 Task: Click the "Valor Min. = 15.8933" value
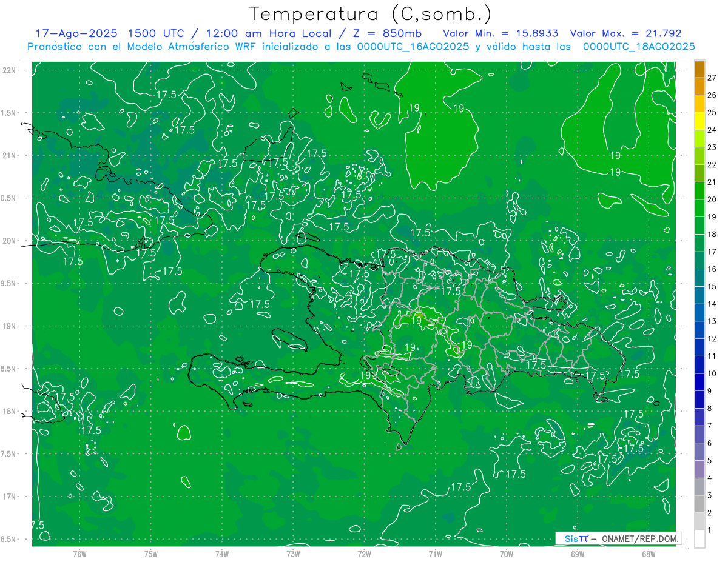click(500, 33)
